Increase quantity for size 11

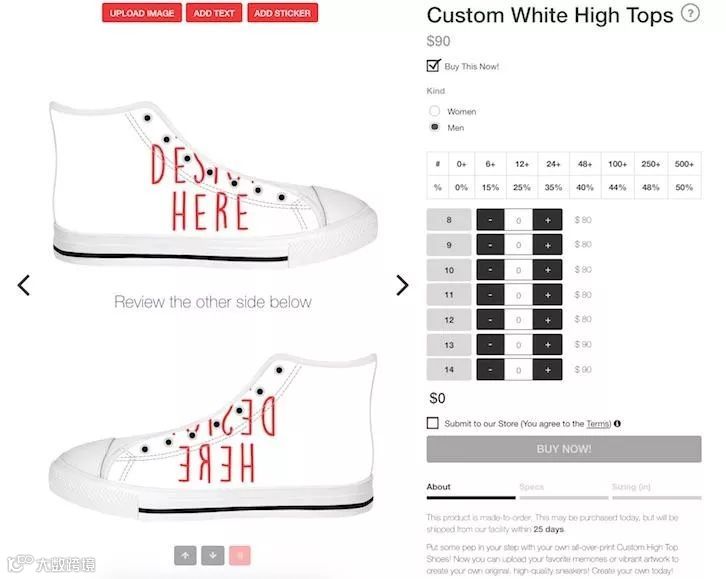coord(547,295)
